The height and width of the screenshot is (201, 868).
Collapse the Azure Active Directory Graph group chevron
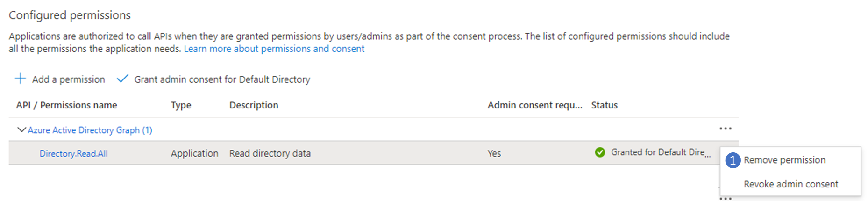click(21, 129)
